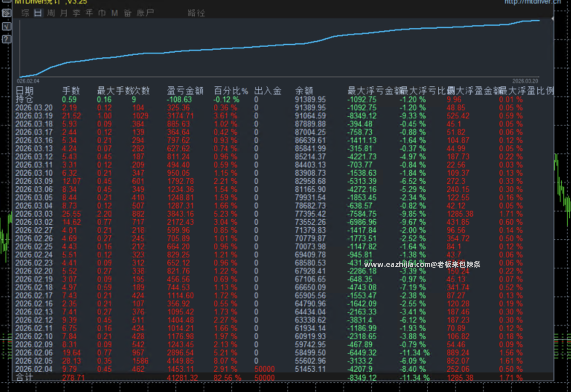Select the date cell 2026.02.27
Screen dimensions: 571x392
coord(34,230)
